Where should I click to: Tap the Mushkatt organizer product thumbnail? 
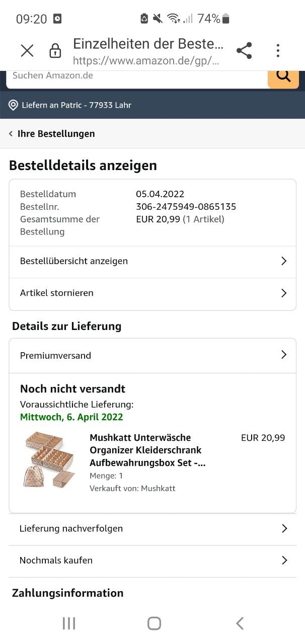coord(49,459)
